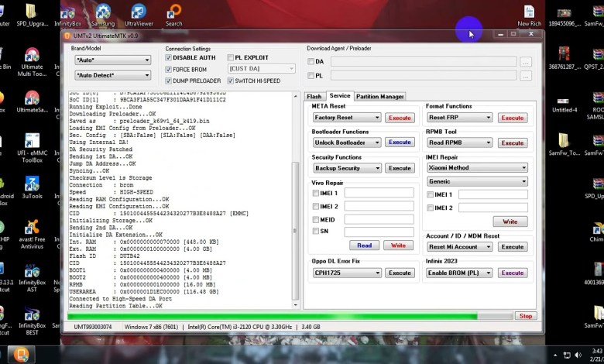Open the Generic IMEI repair dropdown
604x364 pixels.
477,181
